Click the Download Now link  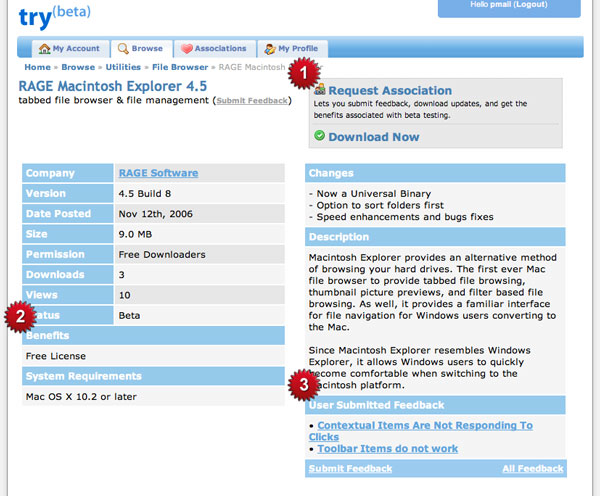tap(374, 137)
